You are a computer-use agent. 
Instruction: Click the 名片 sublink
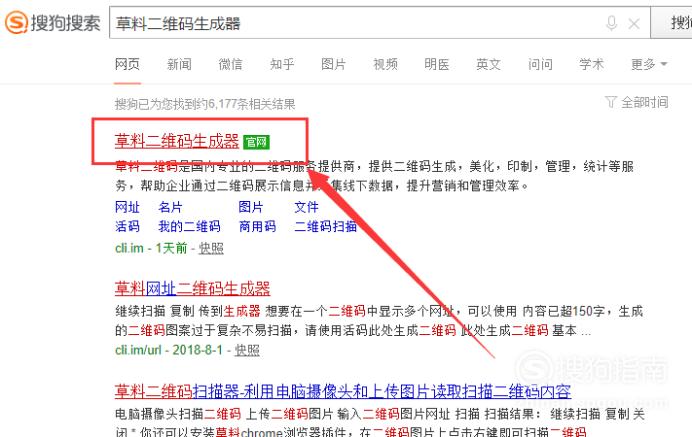[x=170, y=207]
